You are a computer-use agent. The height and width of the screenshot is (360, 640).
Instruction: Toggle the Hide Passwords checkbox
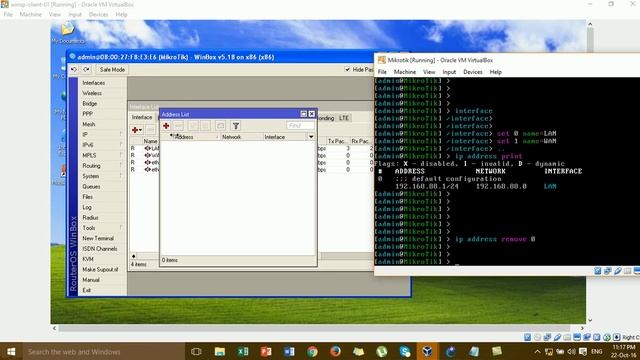pyautogui.click(x=347, y=69)
